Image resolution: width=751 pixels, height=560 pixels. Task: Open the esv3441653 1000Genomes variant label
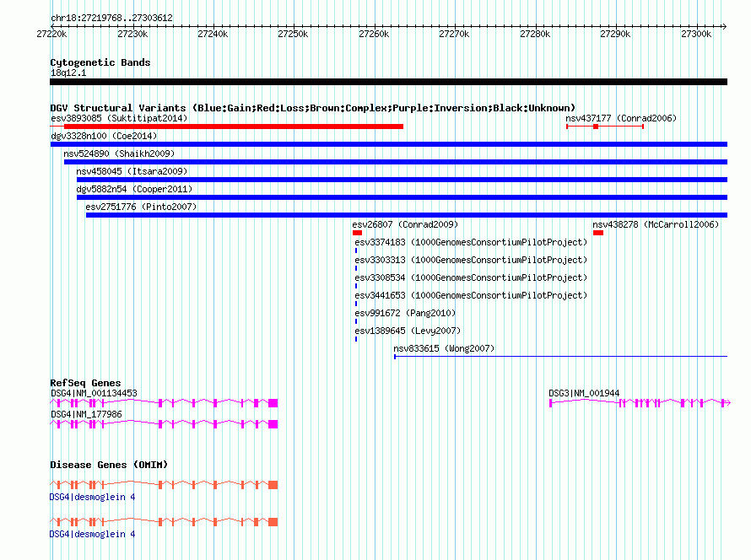(471, 295)
